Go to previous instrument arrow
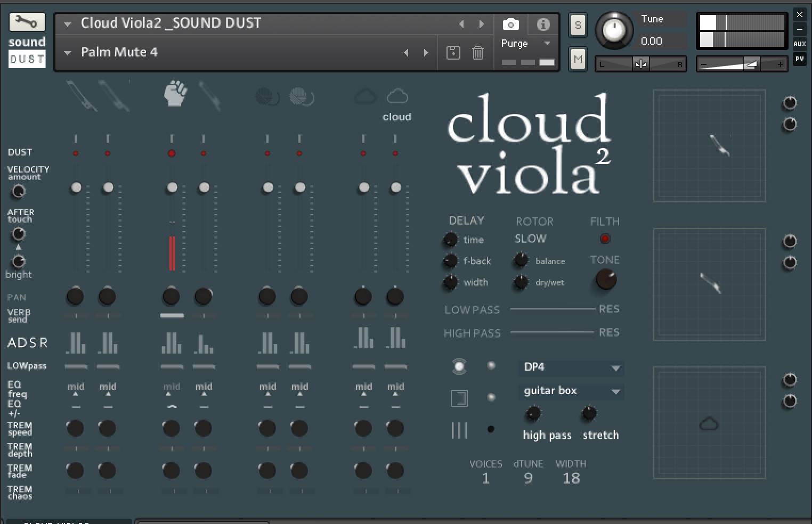Screen dimensions: 812x524 click(461, 24)
